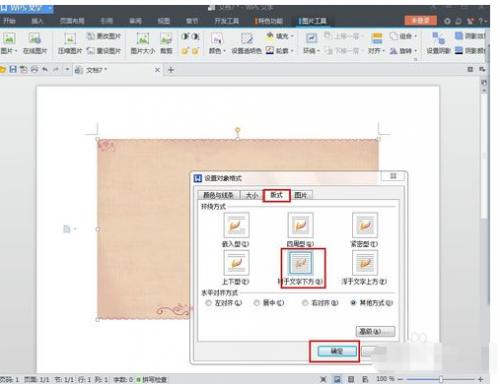Screen dimensions: 500x384
Task: Open the 开发工具 Developer tab
Action: [x=227, y=21]
